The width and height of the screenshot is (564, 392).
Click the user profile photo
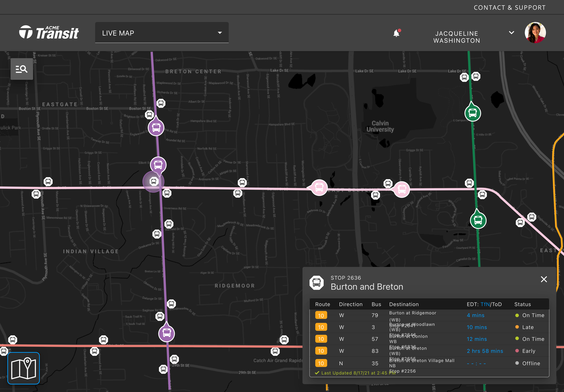tap(535, 33)
